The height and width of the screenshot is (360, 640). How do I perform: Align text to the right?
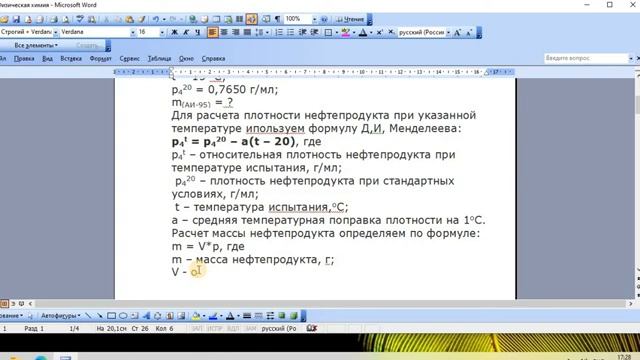(x=236, y=32)
